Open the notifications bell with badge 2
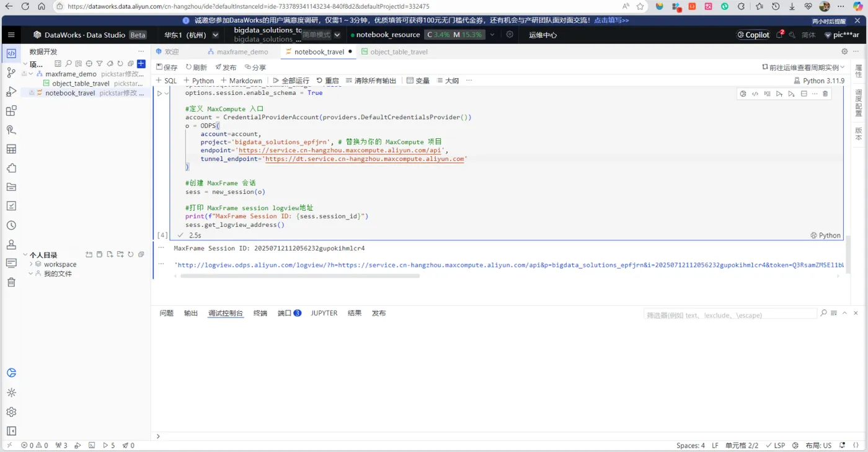This screenshot has width=868, height=452. click(x=781, y=35)
